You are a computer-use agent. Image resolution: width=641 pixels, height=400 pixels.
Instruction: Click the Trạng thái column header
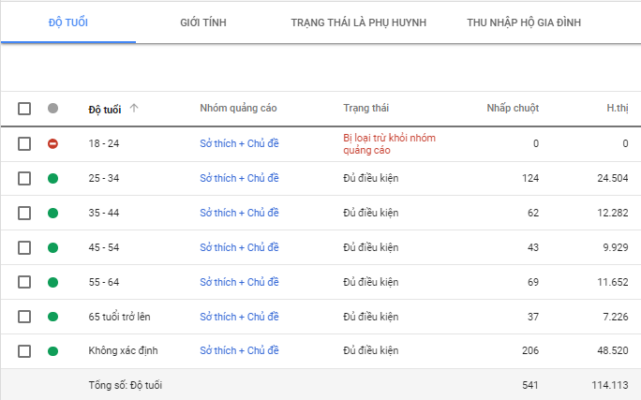tap(365, 108)
